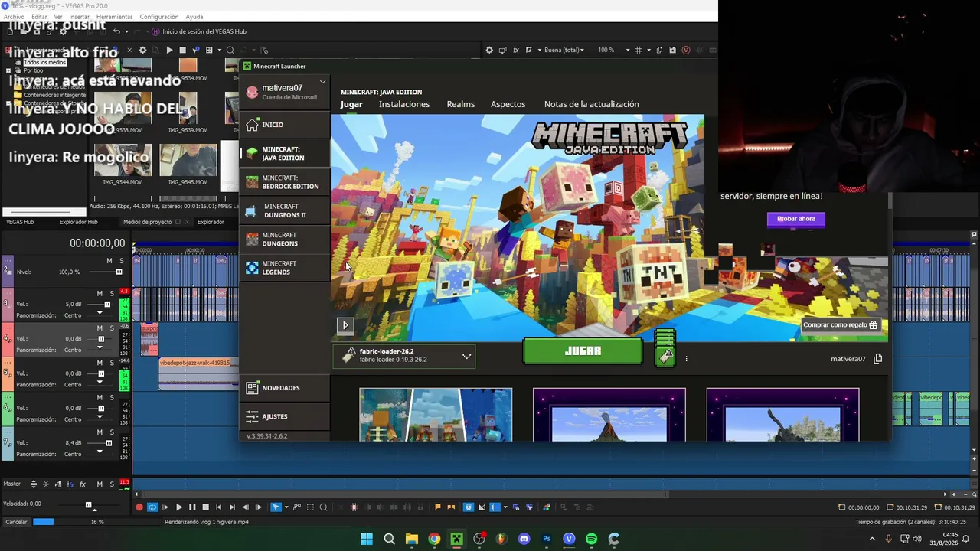Open the Herramientas menu in VEGAS
This screenshot has height=551, width=980.
point(114,17)
